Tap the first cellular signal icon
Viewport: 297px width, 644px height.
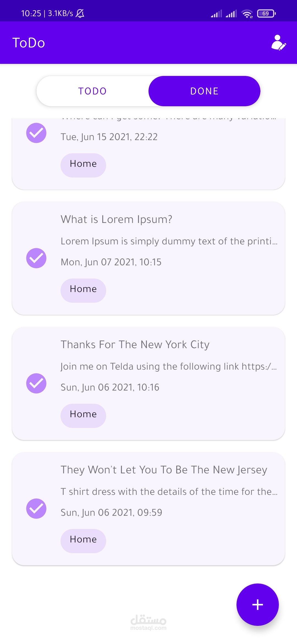pyautogui.click(x=216, y=13)
